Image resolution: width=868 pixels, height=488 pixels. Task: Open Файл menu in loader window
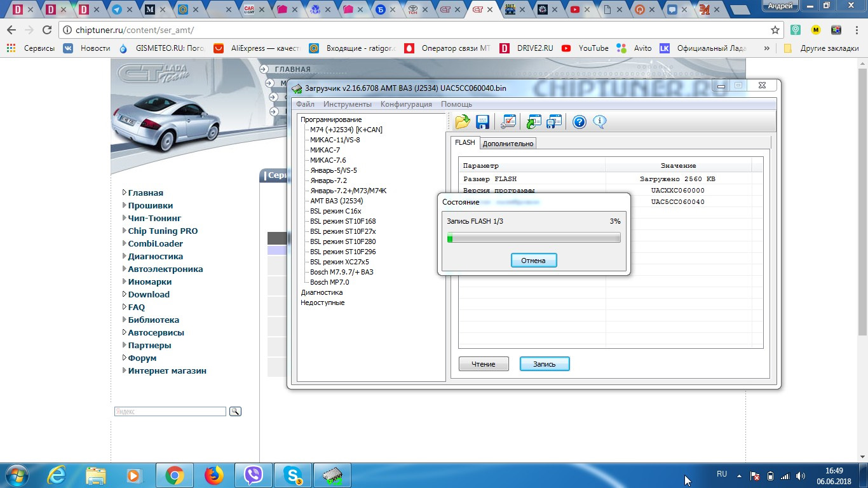pos(305,104)
